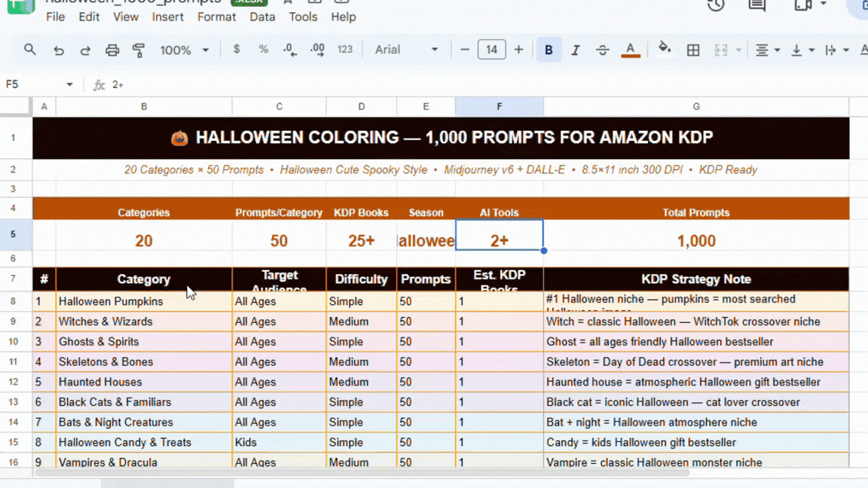Increase font size plus button
Screen dimensions: 868x488
518,50
